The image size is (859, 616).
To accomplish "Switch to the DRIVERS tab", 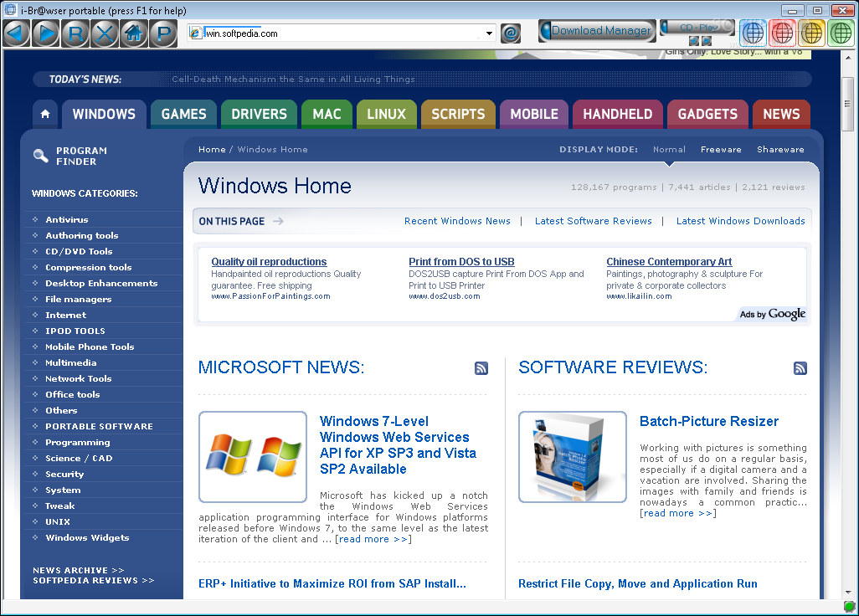I will (x=260, y=114).
